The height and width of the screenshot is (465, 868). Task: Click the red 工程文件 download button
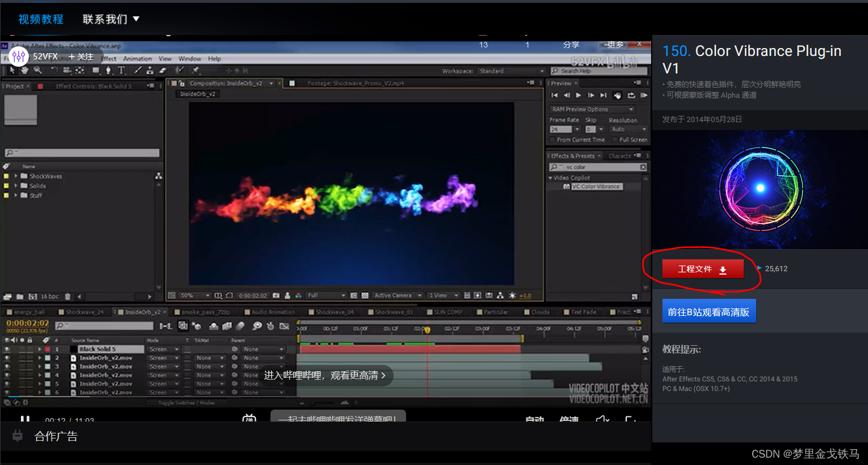point(702,268)
